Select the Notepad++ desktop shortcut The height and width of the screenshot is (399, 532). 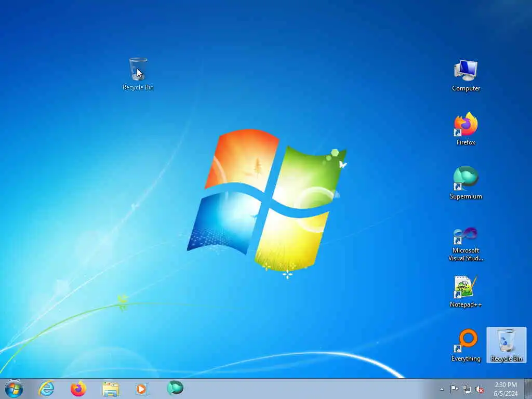click(466, 291)
